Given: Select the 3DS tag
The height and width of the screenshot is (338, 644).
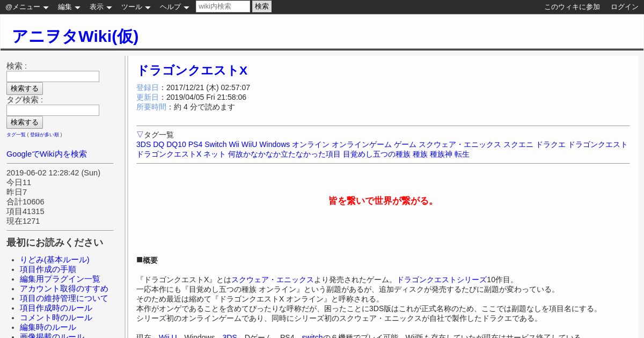Looking at the screenshot, I should click(x=143, y=144).
